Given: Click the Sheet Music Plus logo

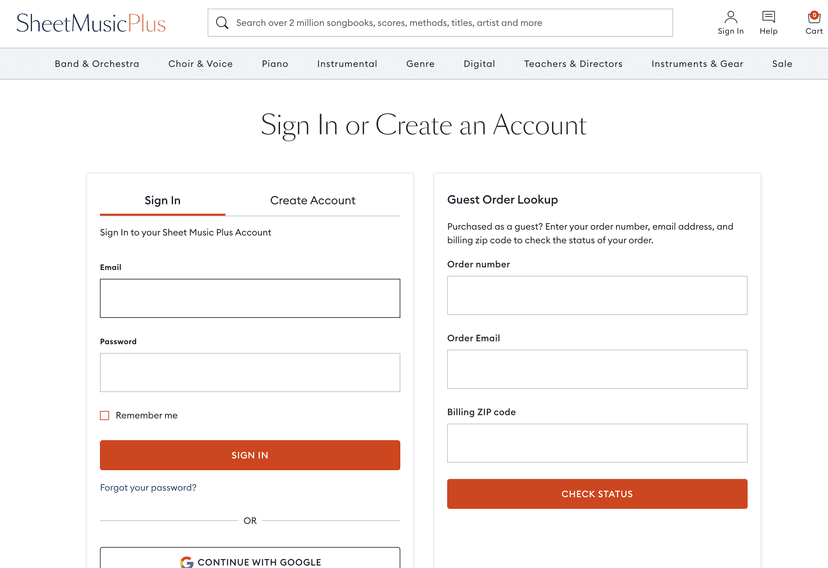Looking at the screenshot, I should point(91,23).
